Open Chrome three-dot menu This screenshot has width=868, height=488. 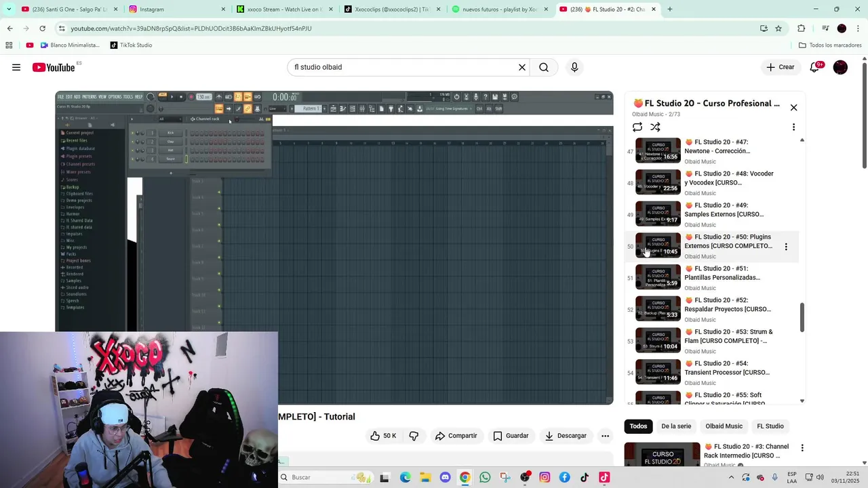pos(858,28)
